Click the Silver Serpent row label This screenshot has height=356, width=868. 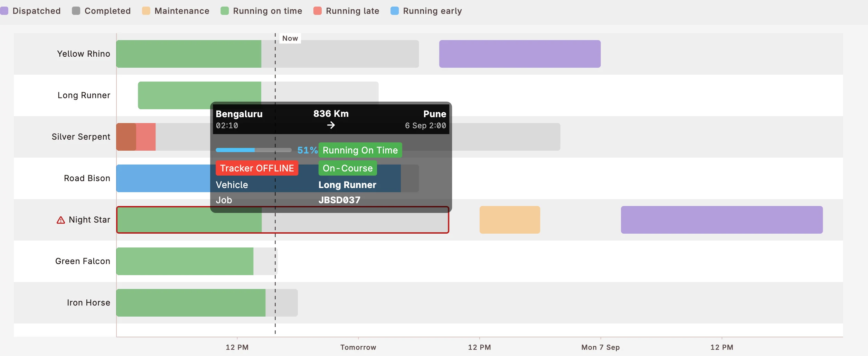81,137
